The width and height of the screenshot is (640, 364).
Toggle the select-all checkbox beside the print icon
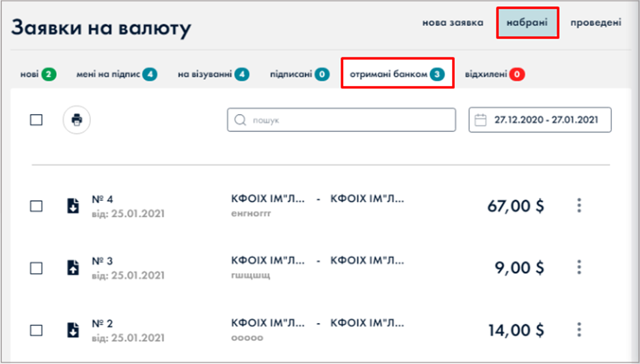pyautogui.click(x=36, y=120)
